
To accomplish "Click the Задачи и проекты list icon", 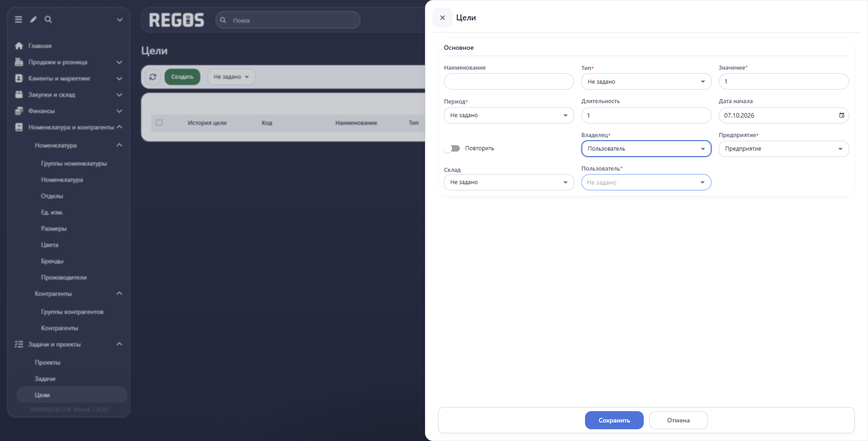I will point(19,344).
